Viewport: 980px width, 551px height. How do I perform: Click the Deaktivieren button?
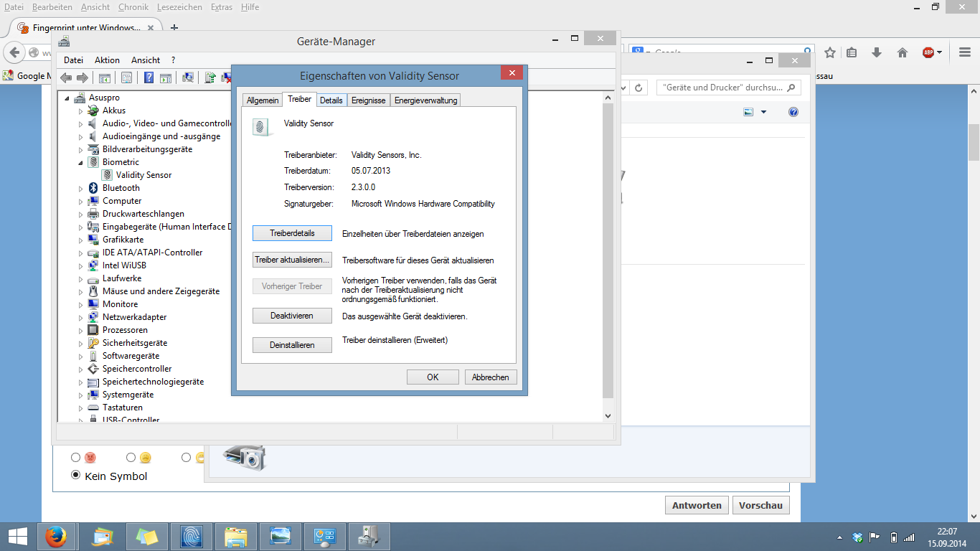[293, 316]
